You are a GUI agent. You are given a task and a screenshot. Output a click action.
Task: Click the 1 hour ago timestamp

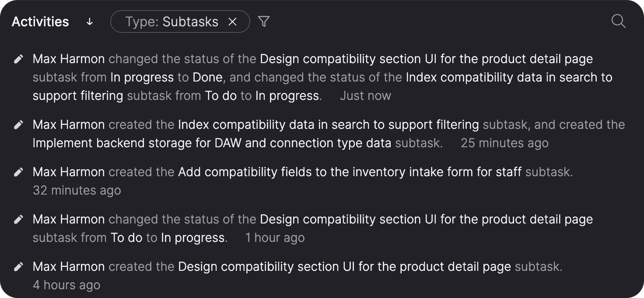pyautogui.click(x=275, y=238)
